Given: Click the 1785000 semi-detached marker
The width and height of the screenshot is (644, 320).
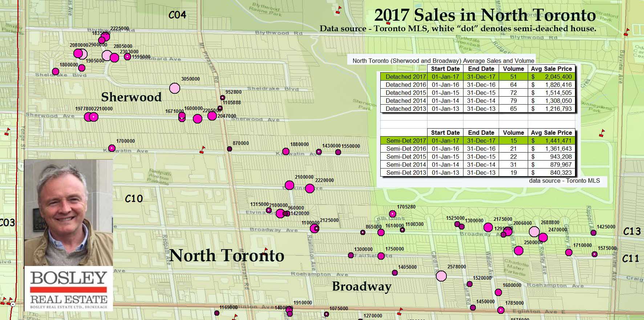Looking at the screenshot, I should coord(501,310).
